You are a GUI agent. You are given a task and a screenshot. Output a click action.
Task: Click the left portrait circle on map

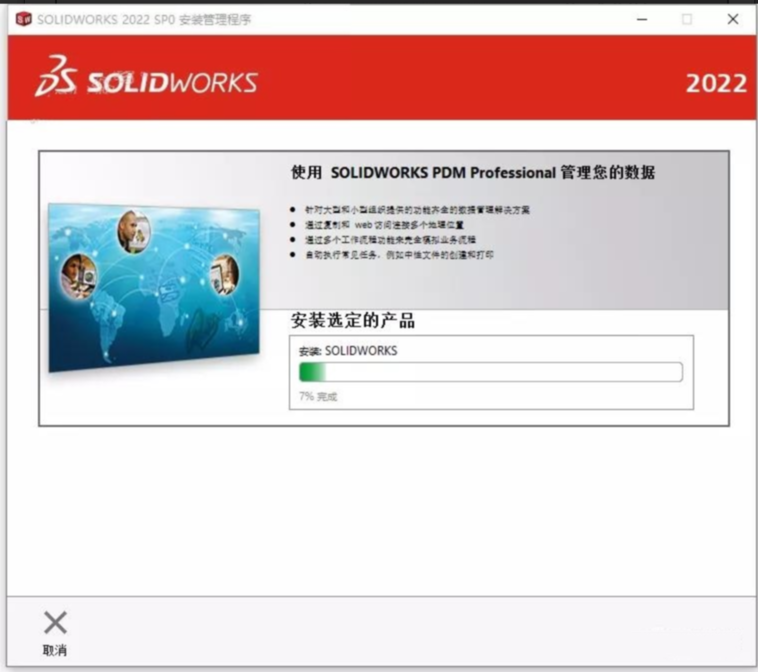(x=79, y=273)
